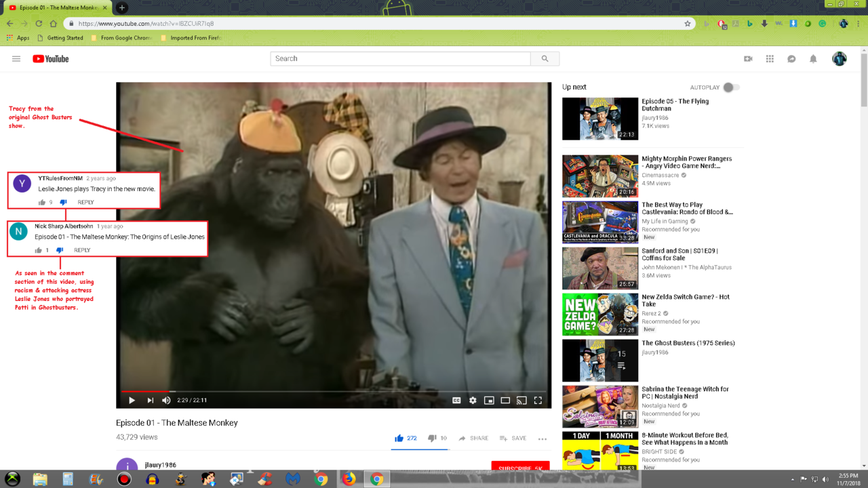Enter full screen mode
The image size is (868, 488).
(538, 400)
